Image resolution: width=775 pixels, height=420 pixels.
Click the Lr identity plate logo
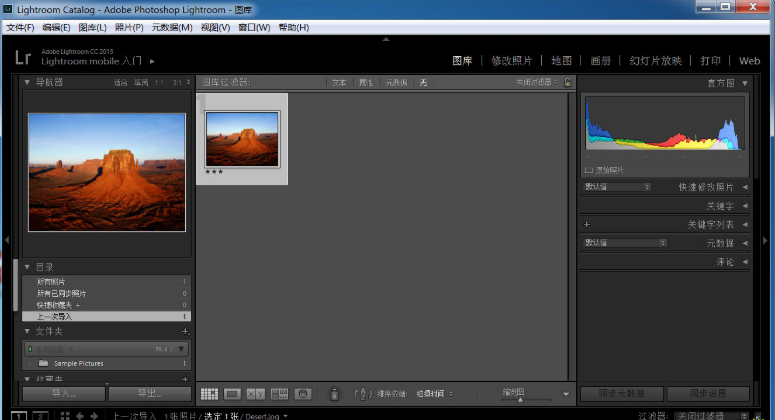point(23,58)
